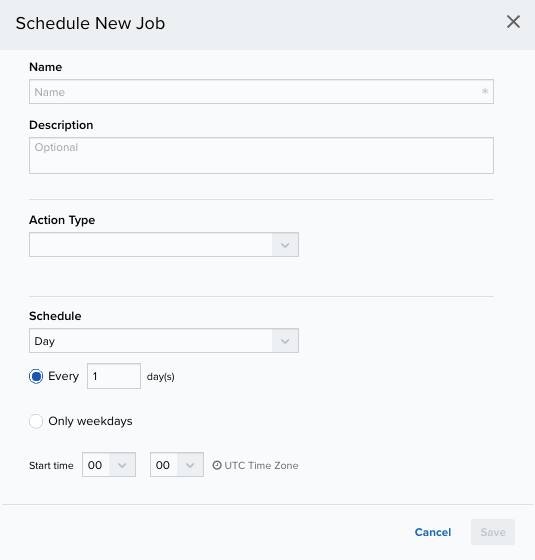The width and height of the screenshot is (535, 560).
Task: Open the start time minute chevron
Action: point(190,465)
